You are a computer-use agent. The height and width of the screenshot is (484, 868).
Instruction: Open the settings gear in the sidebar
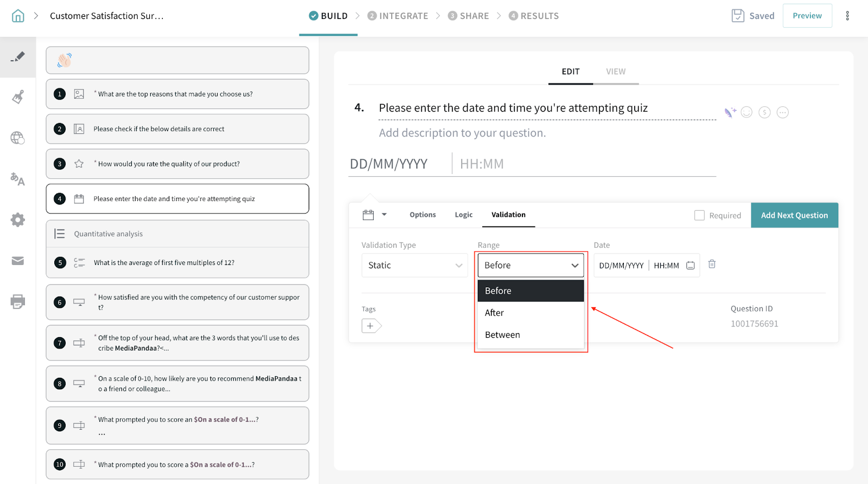click(x=18, y=220)
